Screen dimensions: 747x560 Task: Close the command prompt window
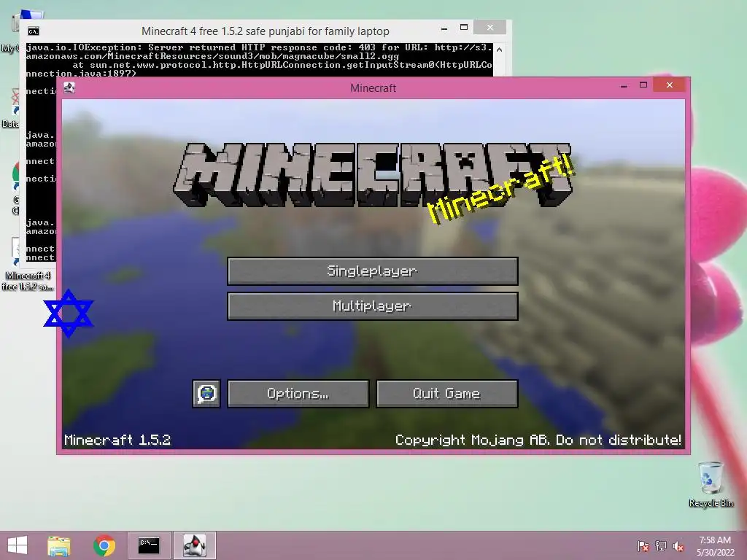489,28
